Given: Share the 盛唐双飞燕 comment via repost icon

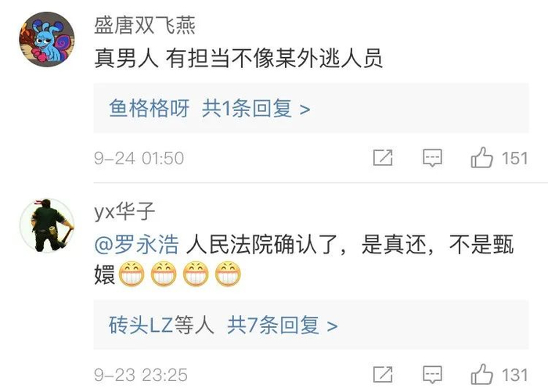Looking at the screenshot, I should click(383, 157).
